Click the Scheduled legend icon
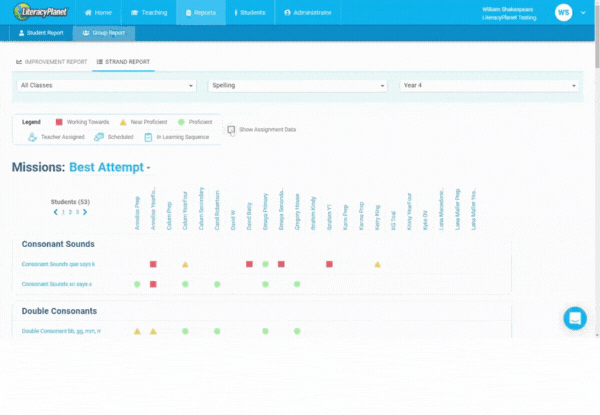The width and height of the screenshot is (600, 415). (99, 136)
